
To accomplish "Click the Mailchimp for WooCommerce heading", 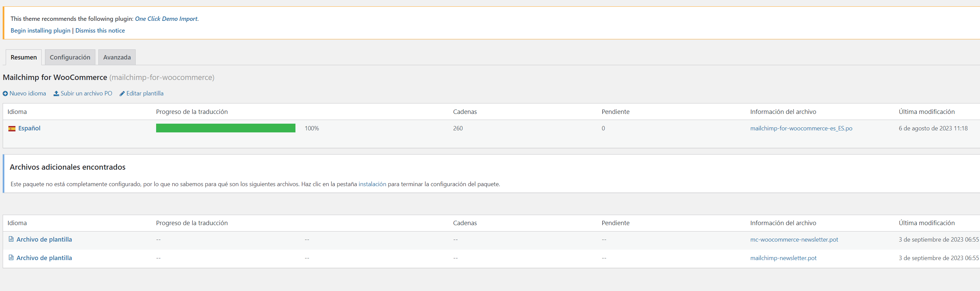I will tap(55, 77).
